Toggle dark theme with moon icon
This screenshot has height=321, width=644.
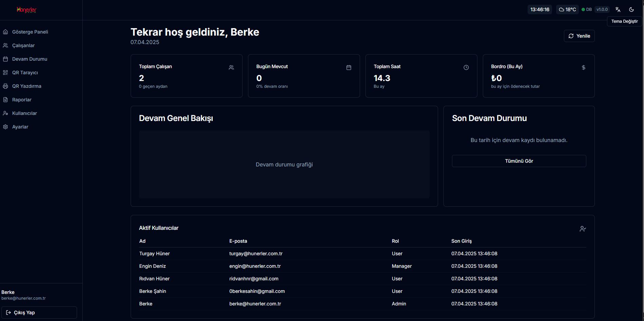tap(631, 9)
